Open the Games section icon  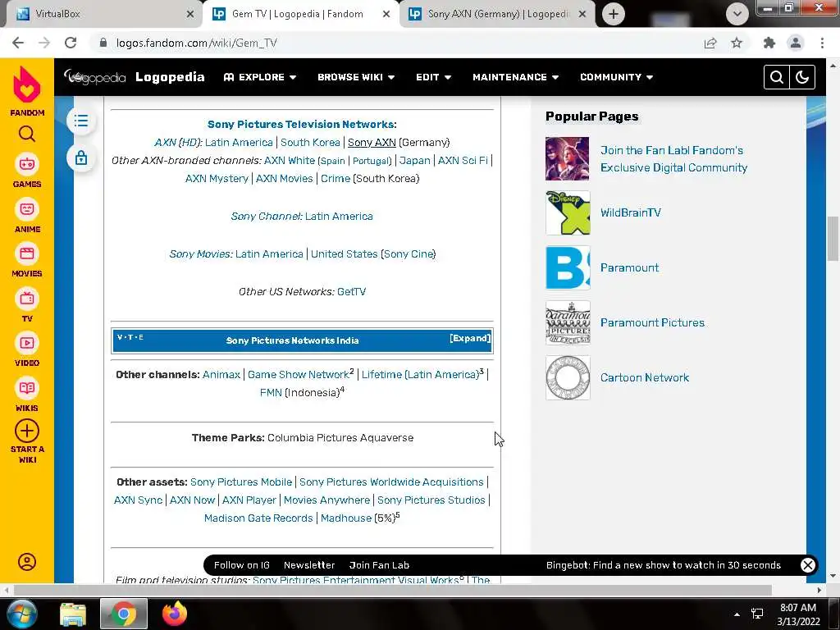[27, 164]
